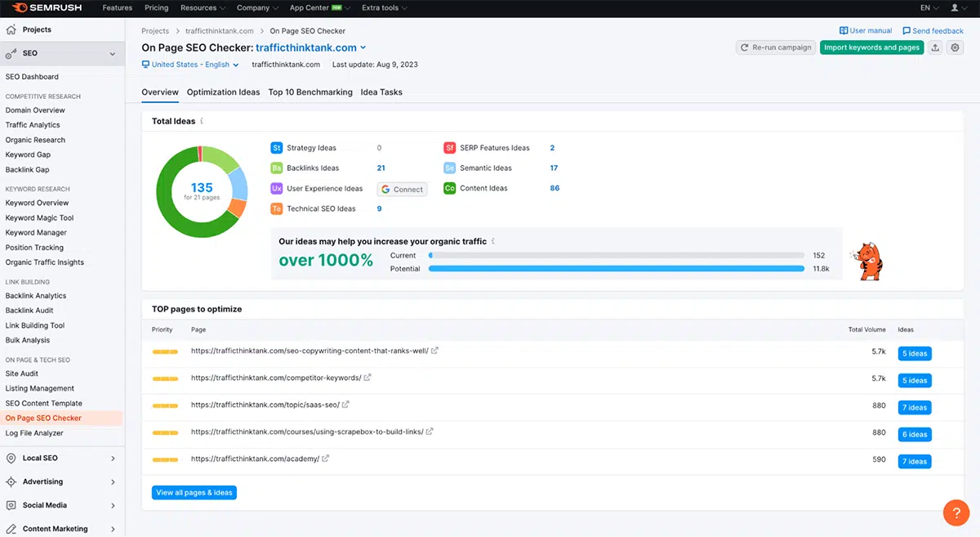Click the Social Media icon

coord(11,505)
